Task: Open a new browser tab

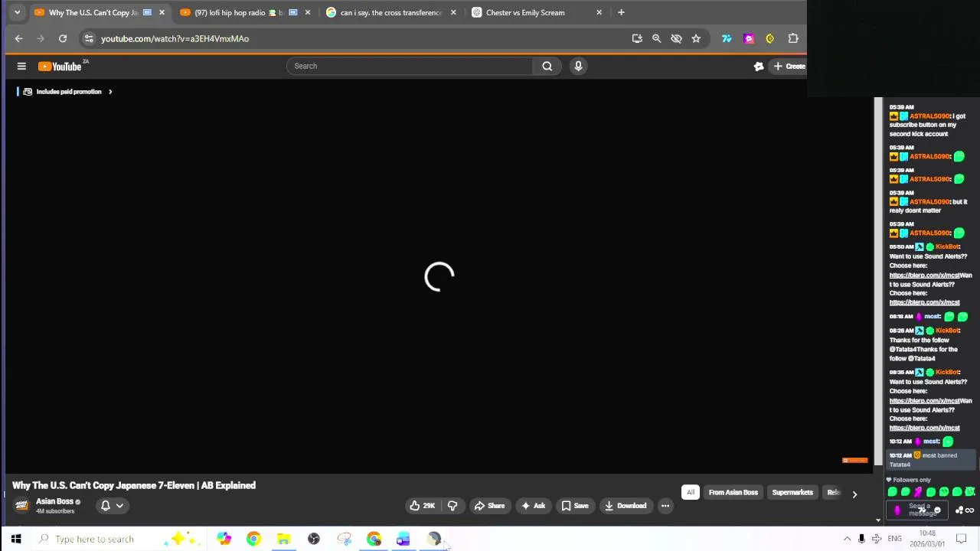Action: [621, 12]
